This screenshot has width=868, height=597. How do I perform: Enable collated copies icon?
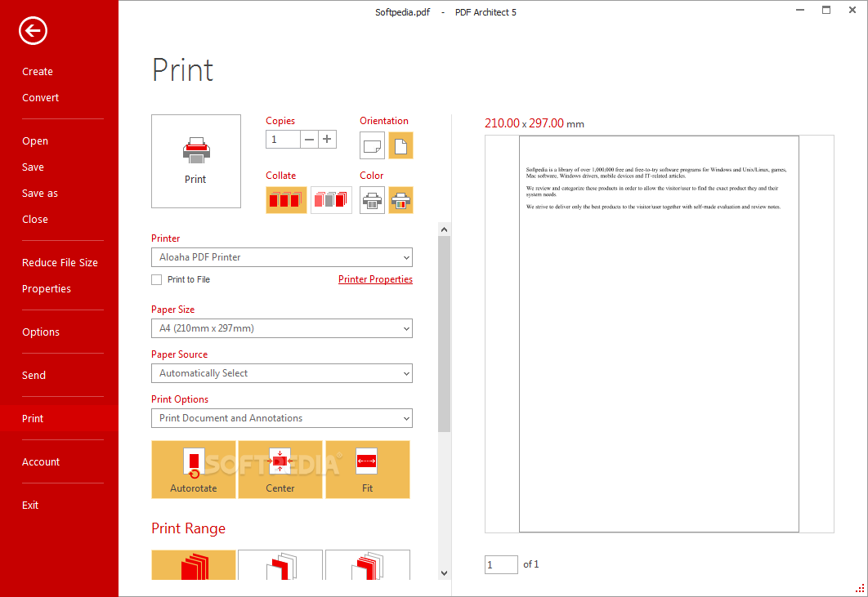(286, 200)
